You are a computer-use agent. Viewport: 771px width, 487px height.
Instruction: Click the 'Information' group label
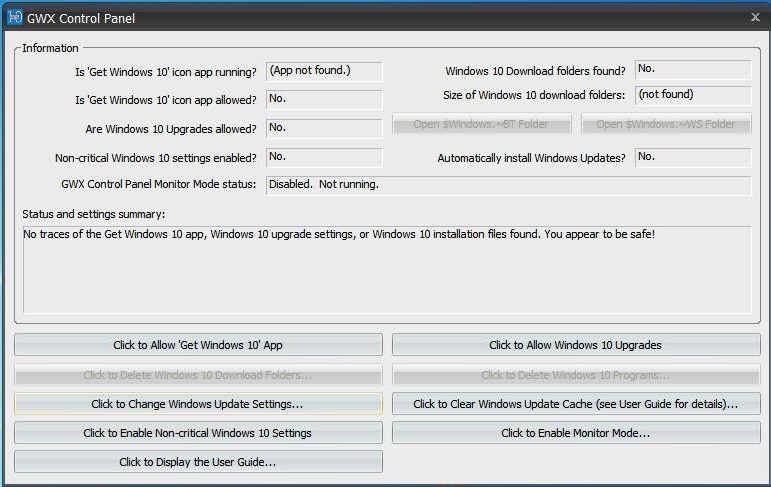point(50,48)
